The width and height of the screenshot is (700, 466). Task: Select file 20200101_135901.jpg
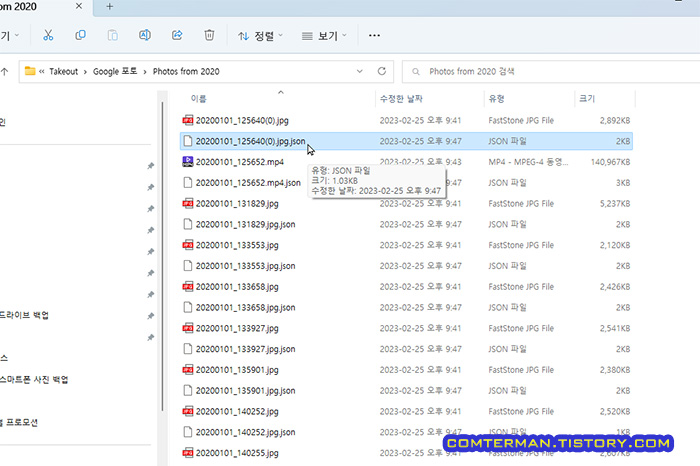point(406,370)
